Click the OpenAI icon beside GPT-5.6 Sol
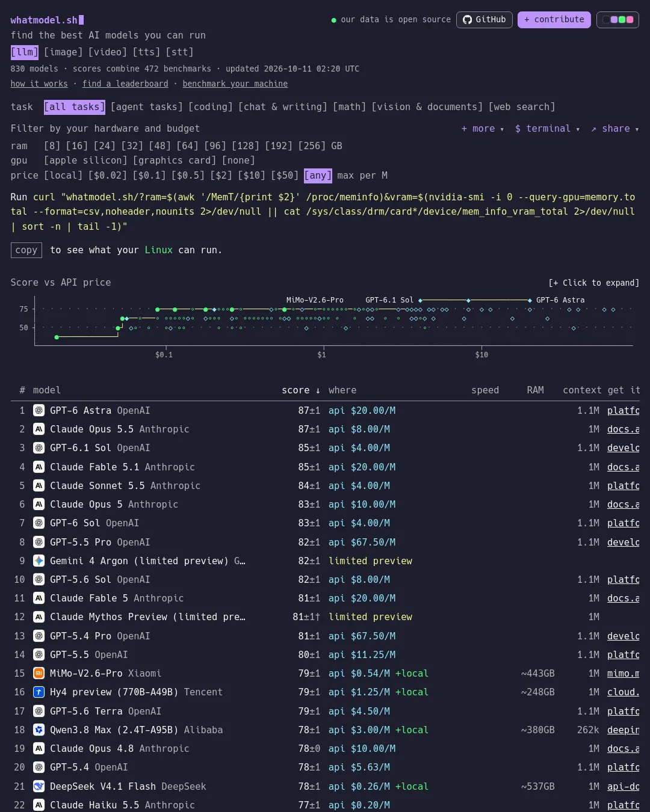The height and width of the screenshot is (812, 650). pyautogui.click(x=39, y=580)
